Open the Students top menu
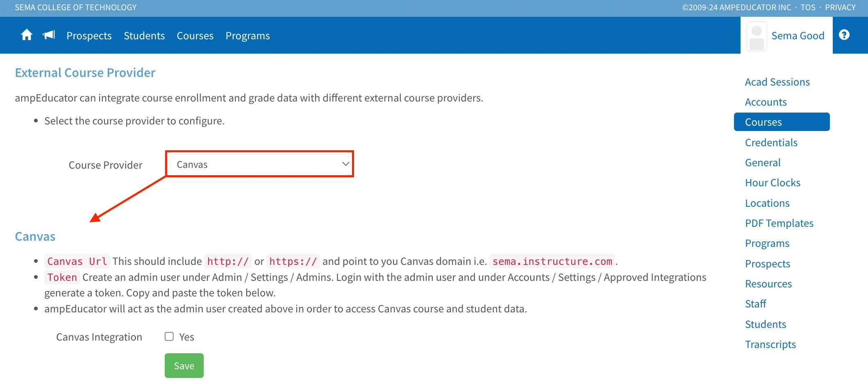Image resolution: width=868 pixels, height=384 pixels. (144, 36)
